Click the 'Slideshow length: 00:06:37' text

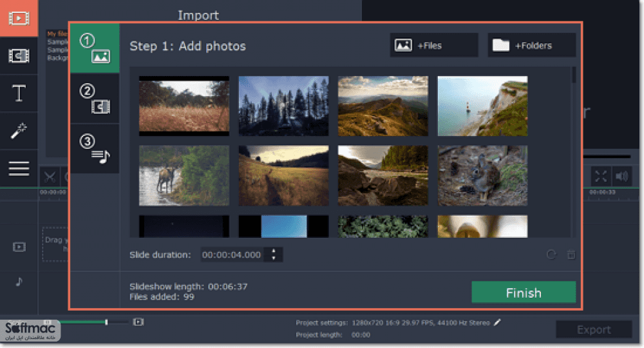[x=189, y=286]
